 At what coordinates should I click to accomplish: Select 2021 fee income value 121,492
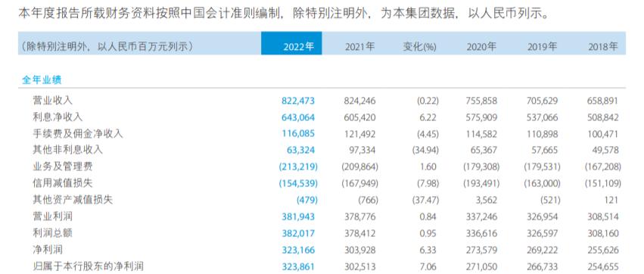pyautogui.click(x=359, y=134)
